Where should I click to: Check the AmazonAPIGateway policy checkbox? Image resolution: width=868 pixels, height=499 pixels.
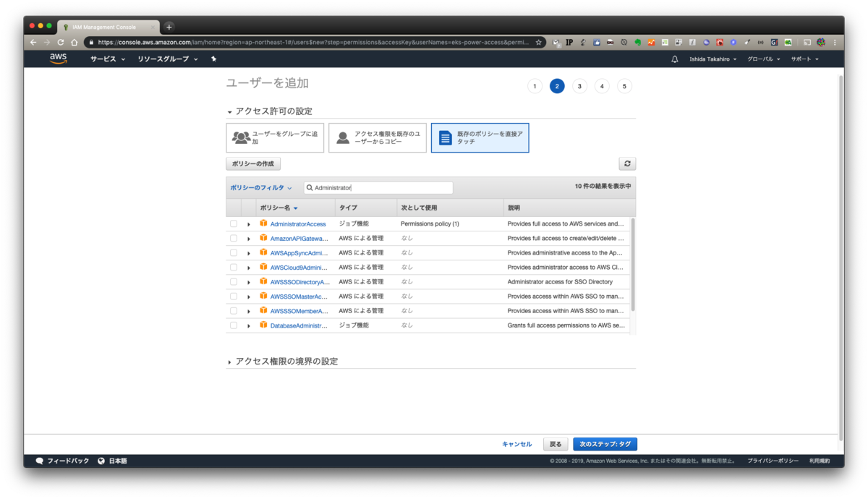click(x=234, y=239)
